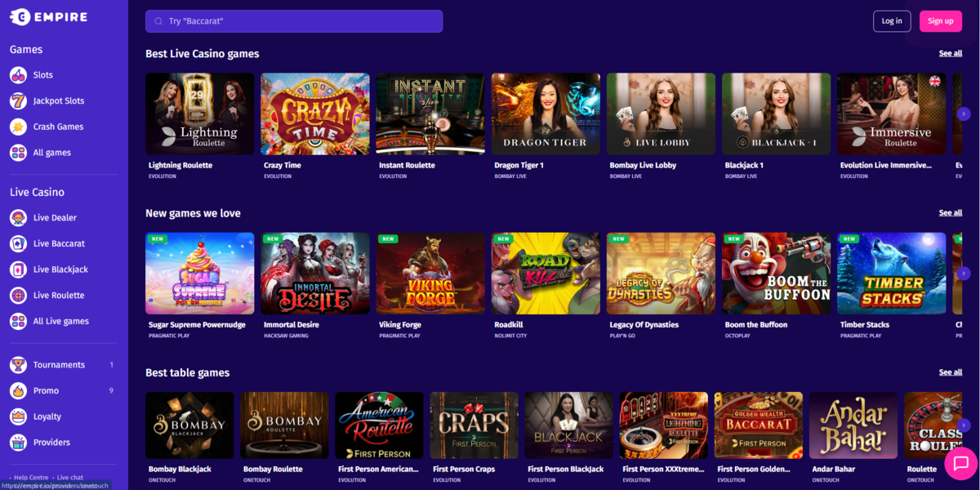
Task: Click the Log in button
Action: pyautogui.click(x=892, y=21)
